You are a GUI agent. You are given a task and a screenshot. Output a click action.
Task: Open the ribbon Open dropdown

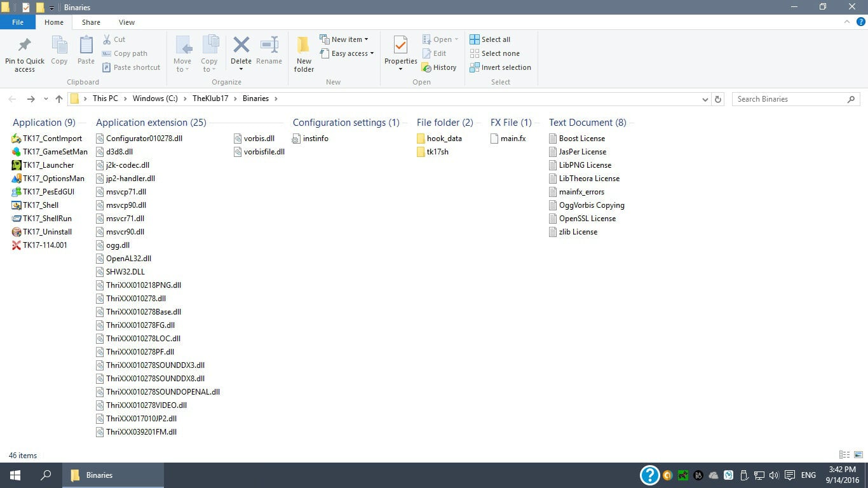click(x=440, y=39)
